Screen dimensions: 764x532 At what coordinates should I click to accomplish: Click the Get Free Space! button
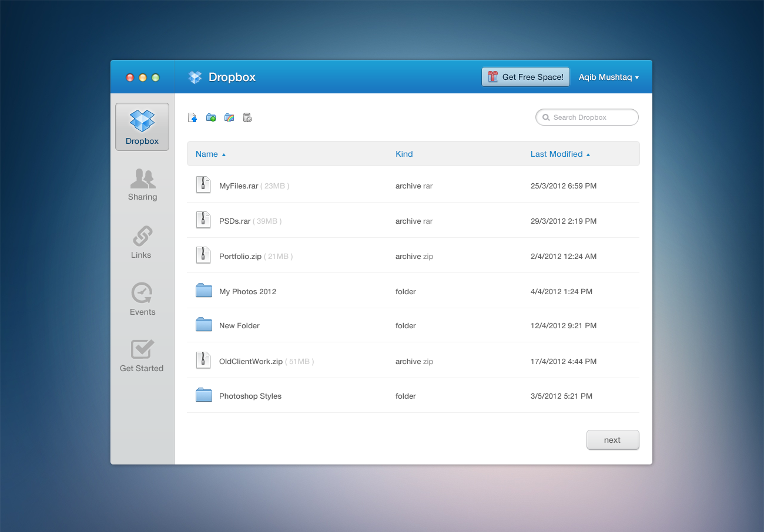tap(525, 77)
